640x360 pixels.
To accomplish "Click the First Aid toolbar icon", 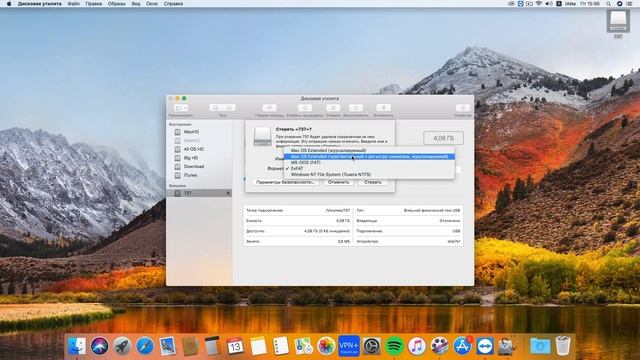I will (269, 108).
